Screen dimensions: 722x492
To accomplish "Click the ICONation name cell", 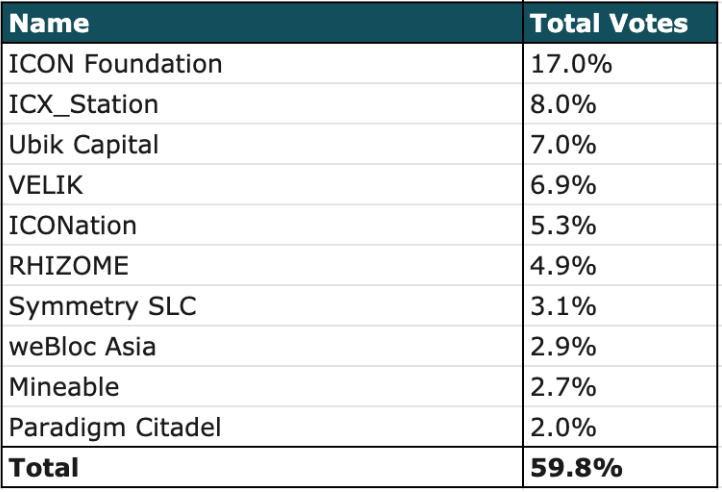I will click(262, 225).
